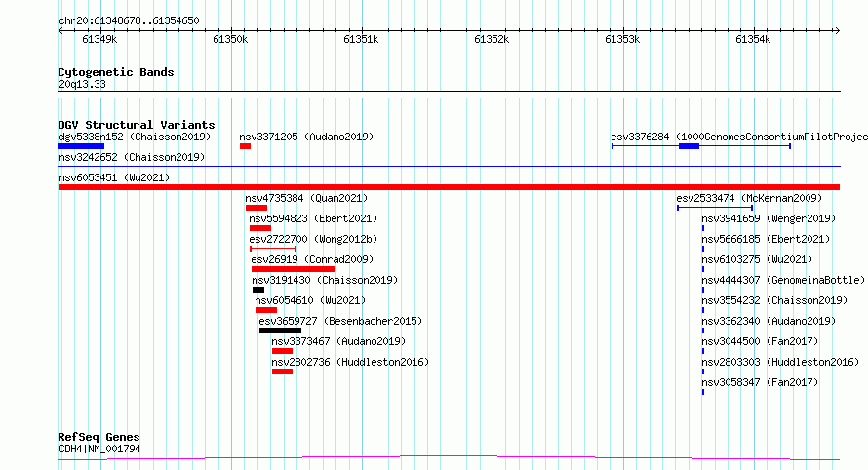Click the blue bar under dgv5338n152
This screenshot has width=868, height=470.
81,146
